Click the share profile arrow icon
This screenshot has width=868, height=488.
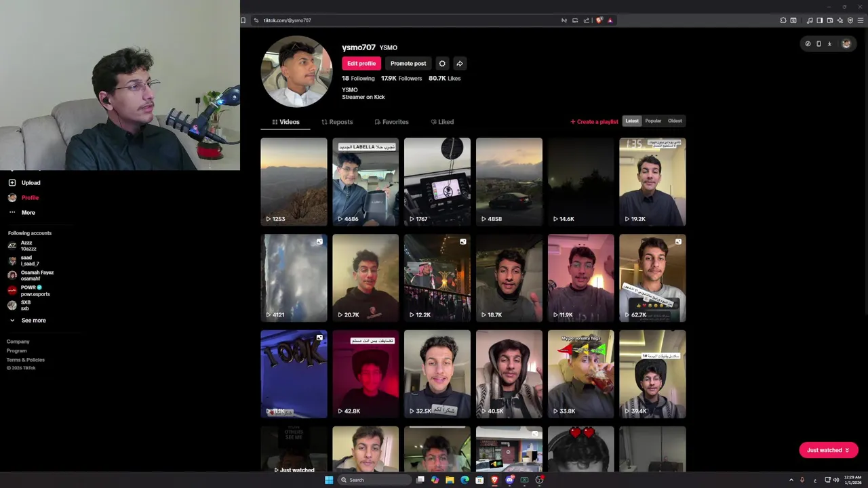[460, 64]
